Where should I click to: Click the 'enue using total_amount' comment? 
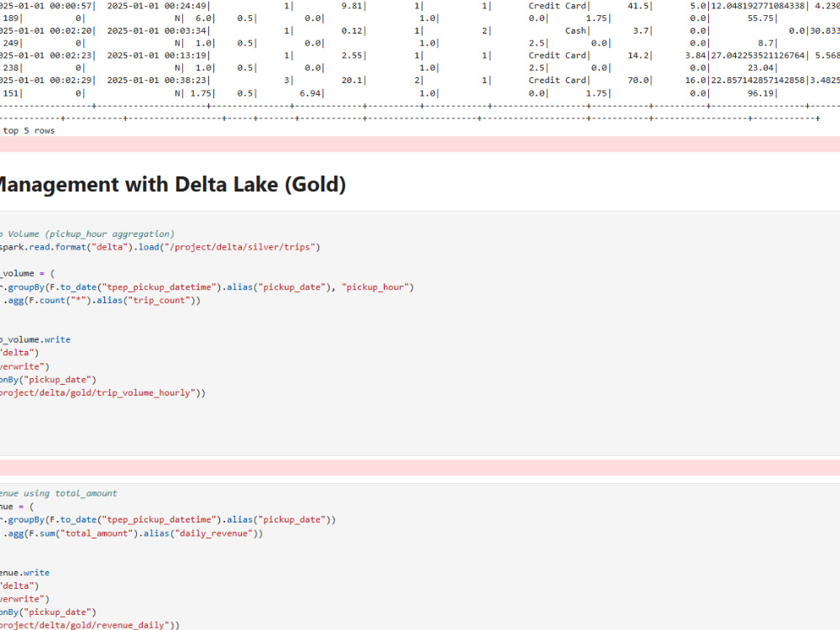pos(59,493)
